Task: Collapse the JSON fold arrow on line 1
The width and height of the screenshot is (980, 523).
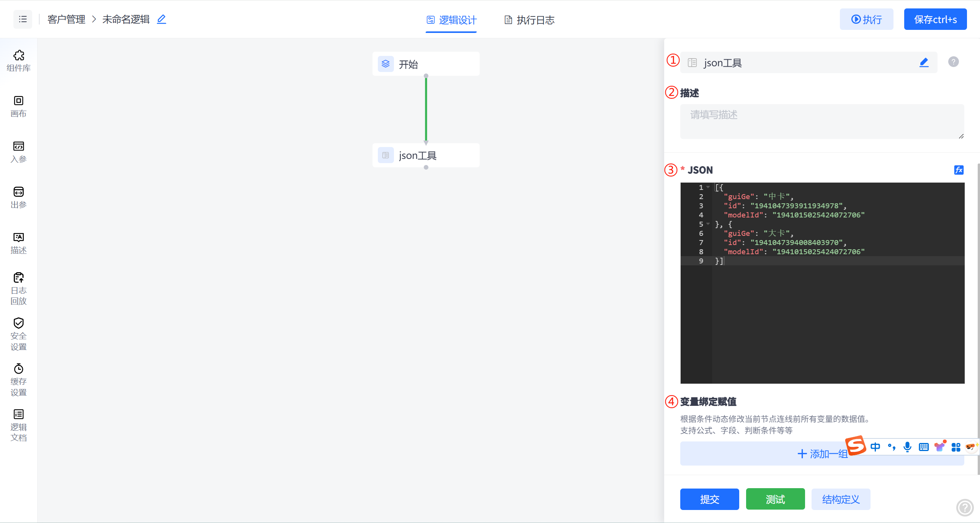Action: point(708,187)
